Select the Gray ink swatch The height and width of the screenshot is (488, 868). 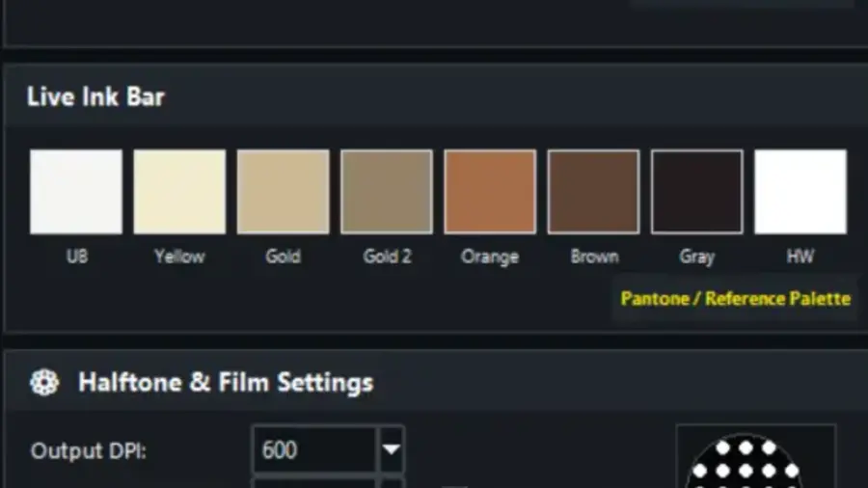tap(697, 191)
